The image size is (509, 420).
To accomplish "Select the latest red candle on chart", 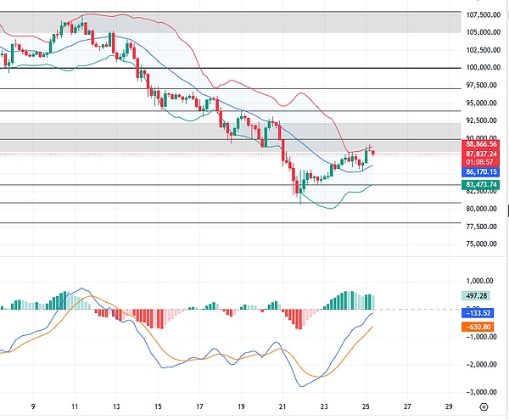I will (373, 152).
